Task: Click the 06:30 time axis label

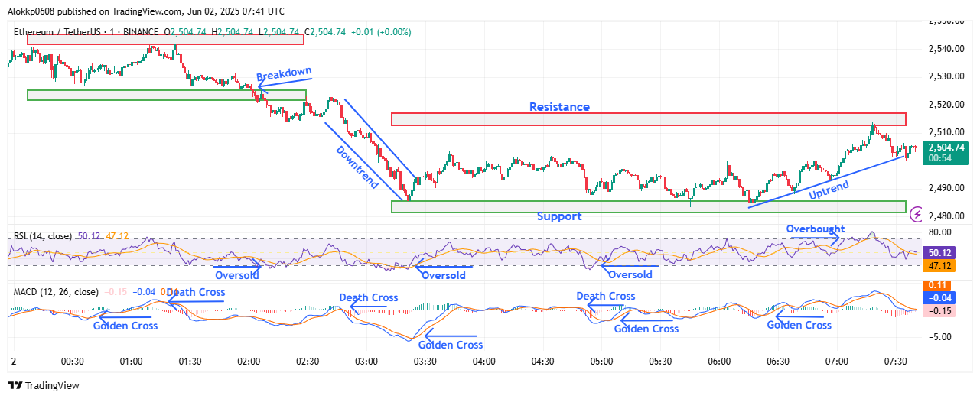Action: point(778,361)
